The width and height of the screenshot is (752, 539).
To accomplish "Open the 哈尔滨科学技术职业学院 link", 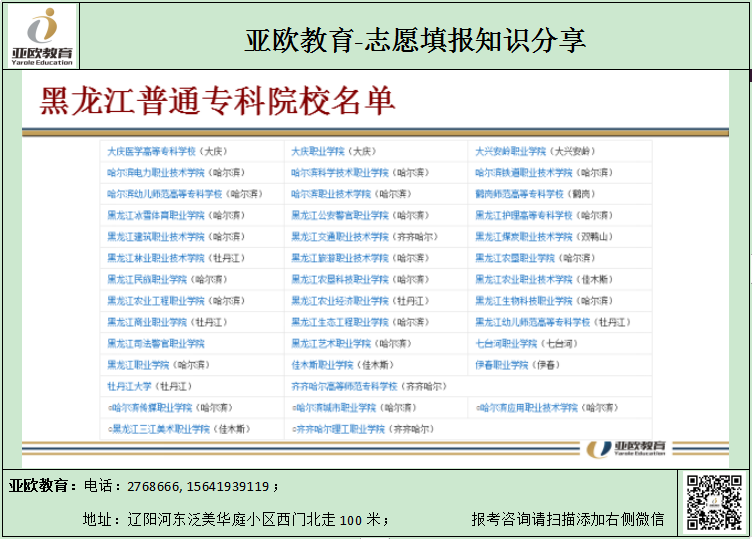I will click(340, 173).
